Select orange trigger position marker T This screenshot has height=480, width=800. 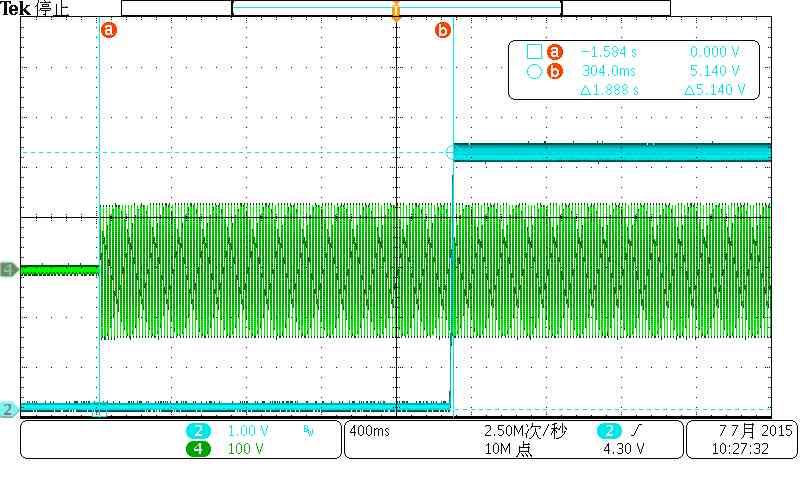tap(396, 10)
